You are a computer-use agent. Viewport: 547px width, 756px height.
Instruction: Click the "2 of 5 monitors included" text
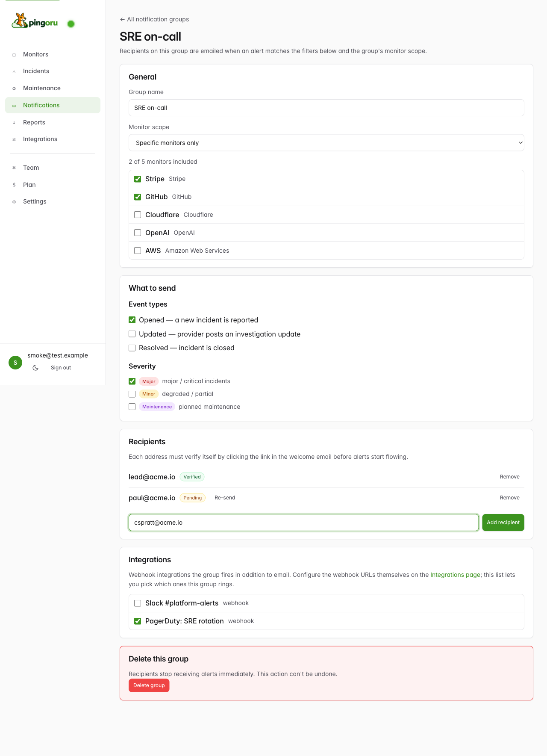click(163, 162)
